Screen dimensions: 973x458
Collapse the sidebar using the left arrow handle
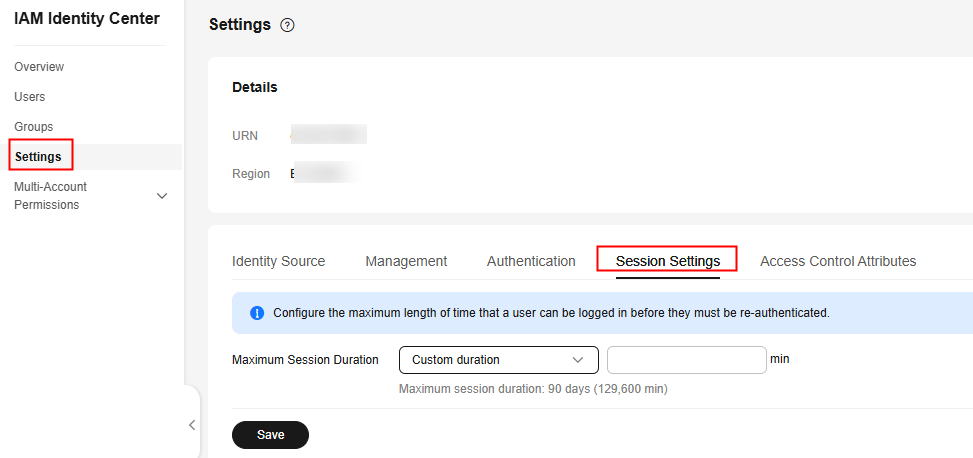pyautogui.click(x=192, y=425)
